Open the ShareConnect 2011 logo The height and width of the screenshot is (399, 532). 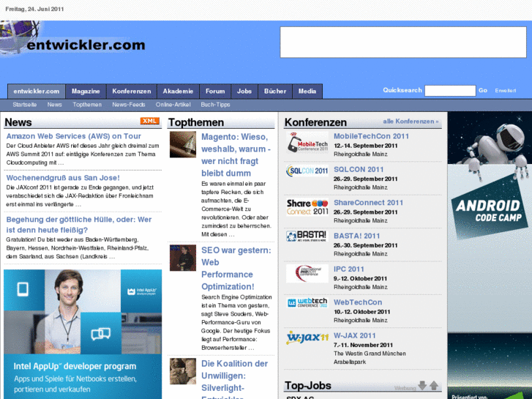[307, 206]
